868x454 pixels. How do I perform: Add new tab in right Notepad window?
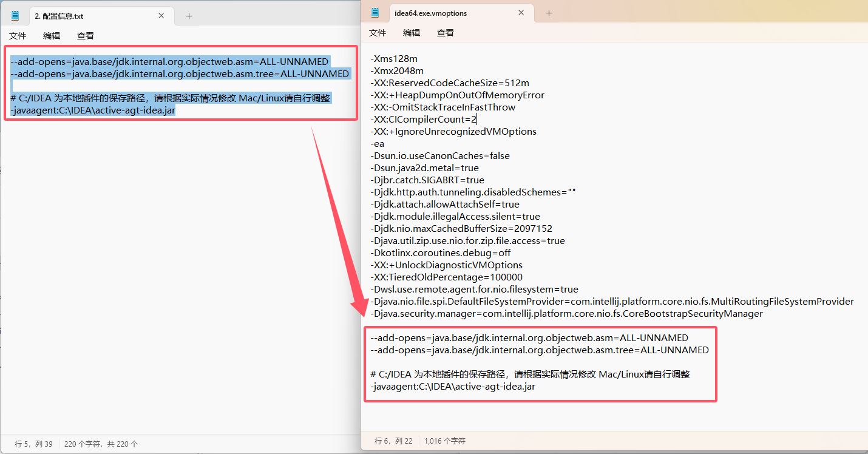click(x=549, y=13)
